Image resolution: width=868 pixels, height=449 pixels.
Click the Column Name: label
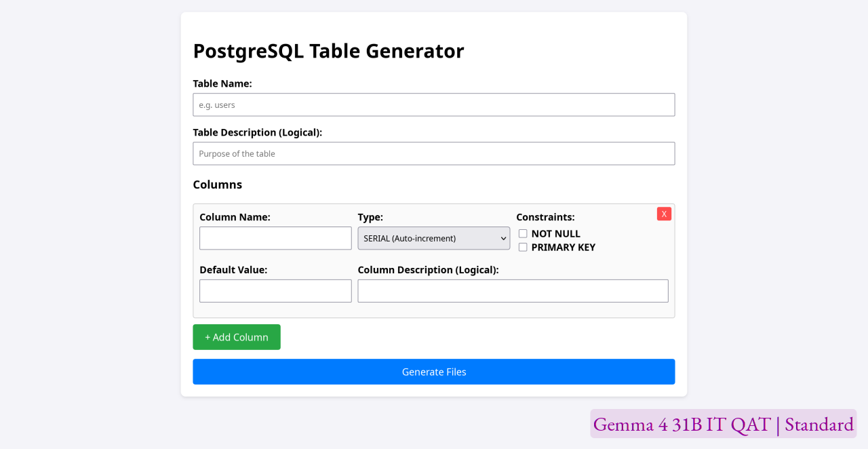tap(235, 217)
